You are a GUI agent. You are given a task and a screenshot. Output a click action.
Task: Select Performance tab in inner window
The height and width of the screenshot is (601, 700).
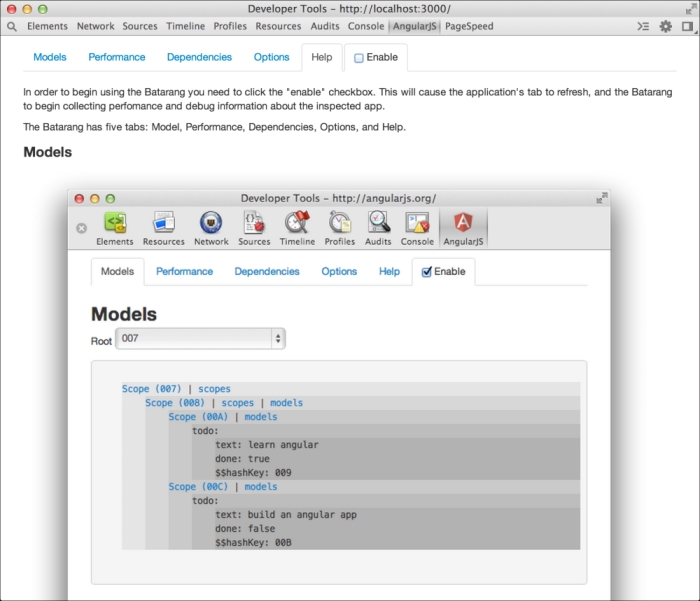[x=184, y=271]
